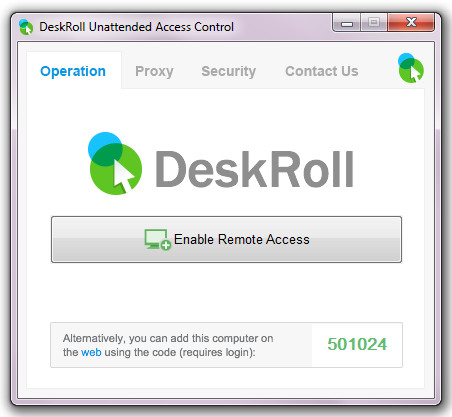
Task: Minimize the DeskRoll window
Action: pos(347,24)
